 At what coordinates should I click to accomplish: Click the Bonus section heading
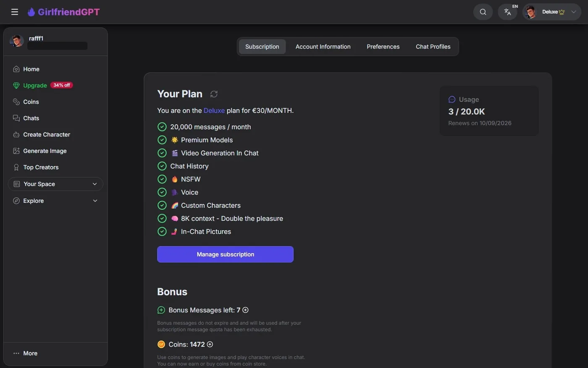coord(172,292)
